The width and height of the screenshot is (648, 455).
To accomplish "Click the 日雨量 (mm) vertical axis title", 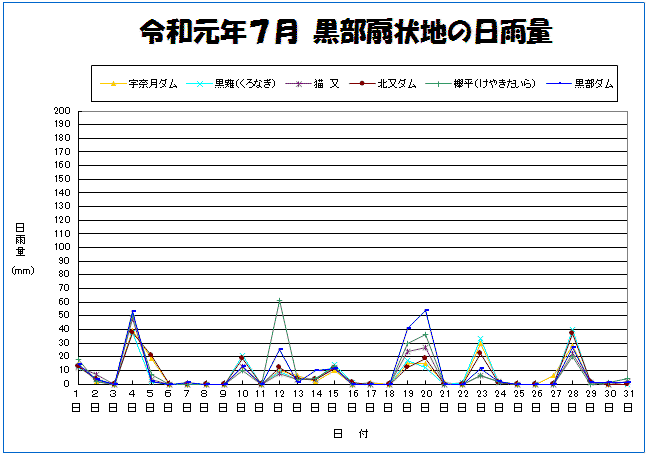I will (20, 248).
